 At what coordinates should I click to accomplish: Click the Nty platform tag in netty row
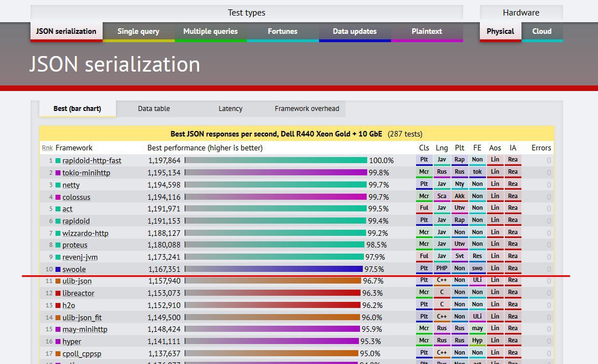[459, 184]
